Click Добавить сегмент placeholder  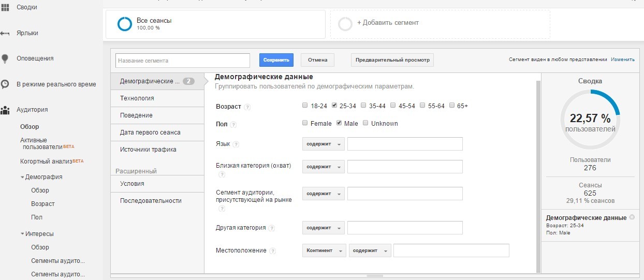click(x=440, y=24)
